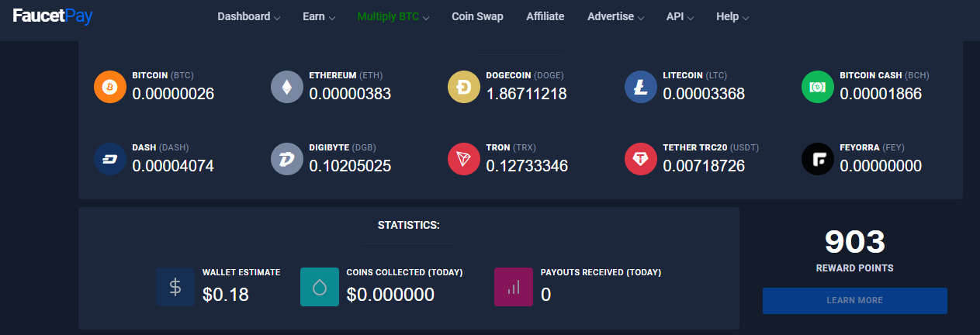Select the Tether balance 0.00718726
Image resolution: width=980 pixels, height=335 pixels.
click(x=704, y=165)
